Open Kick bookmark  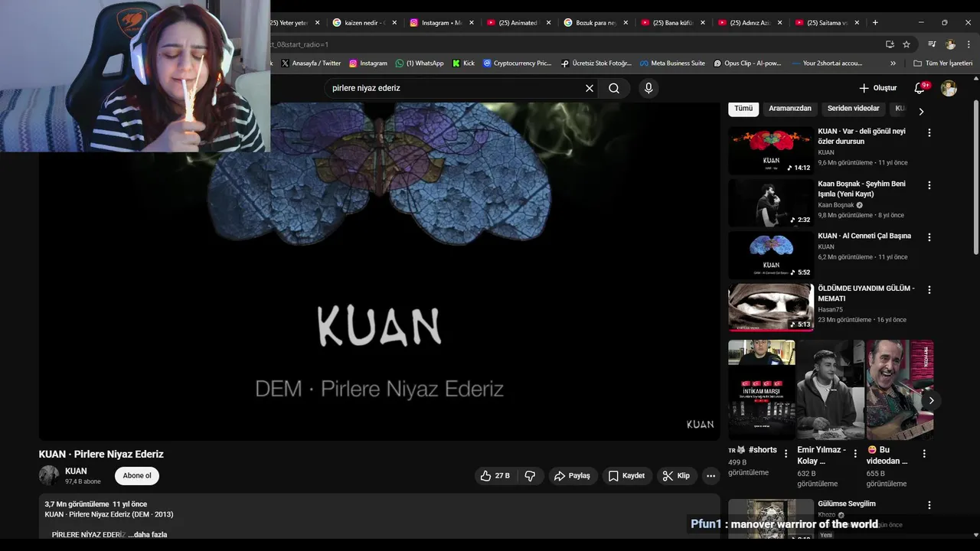(x=463, y=64)
